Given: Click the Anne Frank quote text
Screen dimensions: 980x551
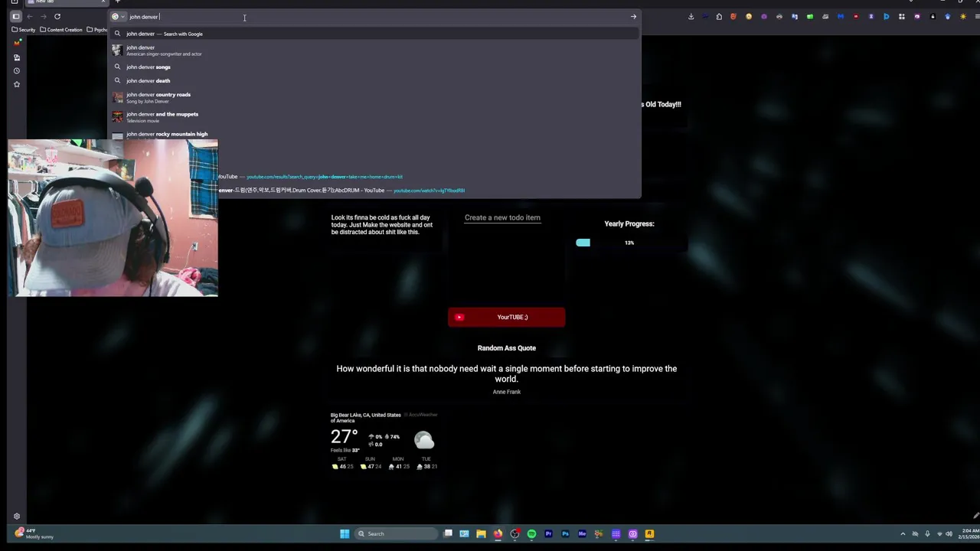Looking at the screenshot, I should (507, 373).
